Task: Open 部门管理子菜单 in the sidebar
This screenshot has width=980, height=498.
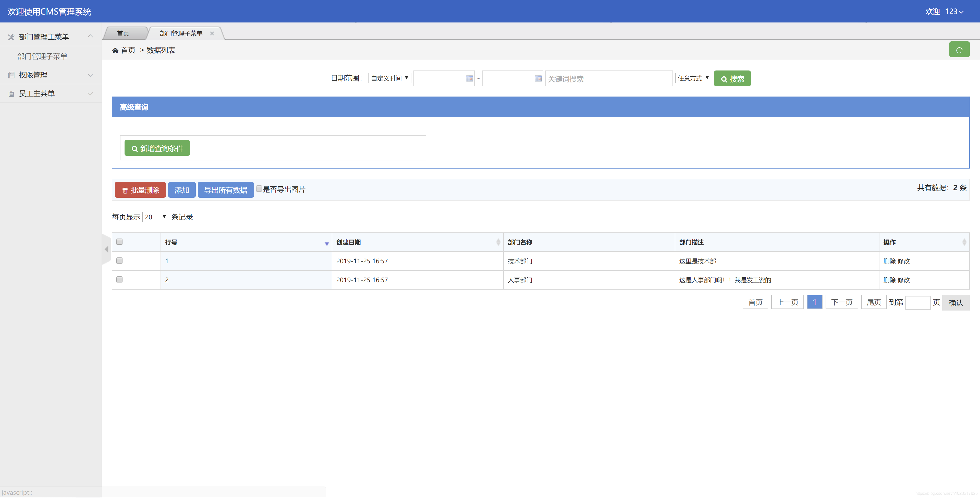Action: point(42,56)
